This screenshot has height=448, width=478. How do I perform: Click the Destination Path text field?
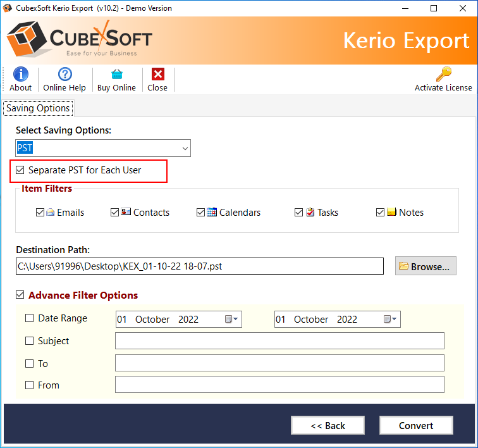pos(199,266)
